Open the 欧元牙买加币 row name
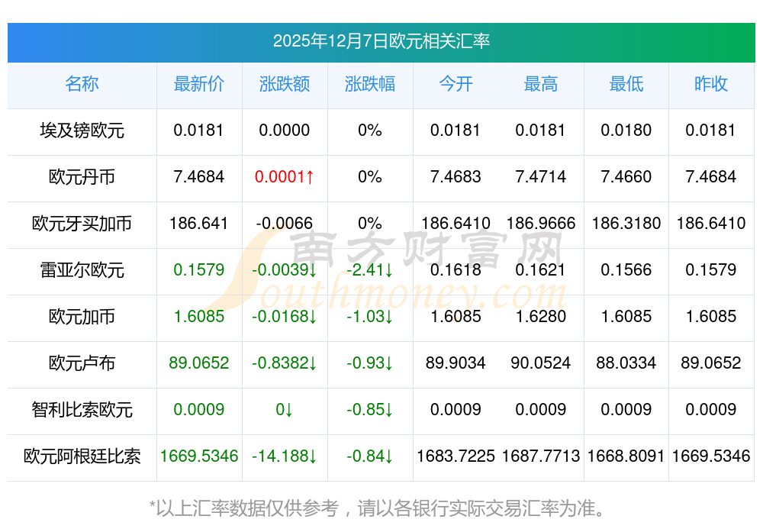Screen dimensions: 763x532 82,224
